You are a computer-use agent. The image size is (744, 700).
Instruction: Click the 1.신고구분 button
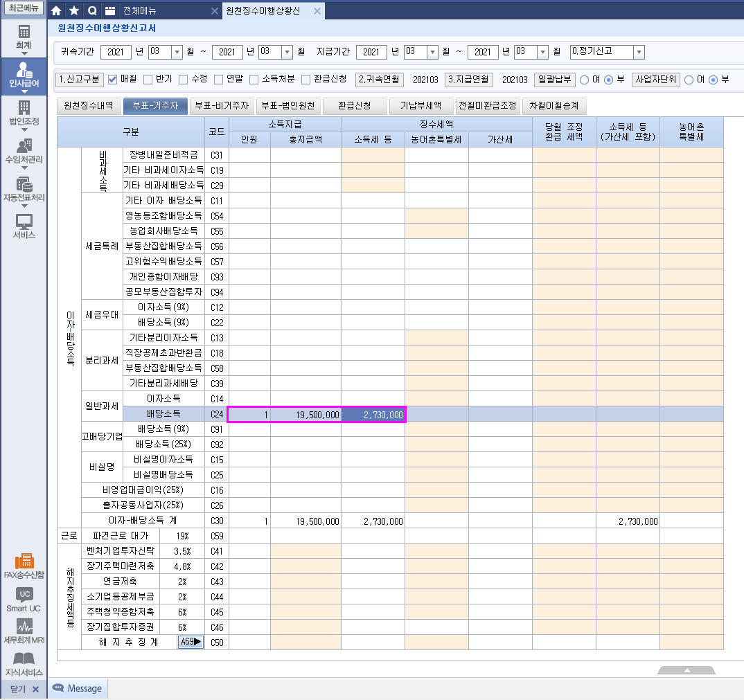(79, 79)
